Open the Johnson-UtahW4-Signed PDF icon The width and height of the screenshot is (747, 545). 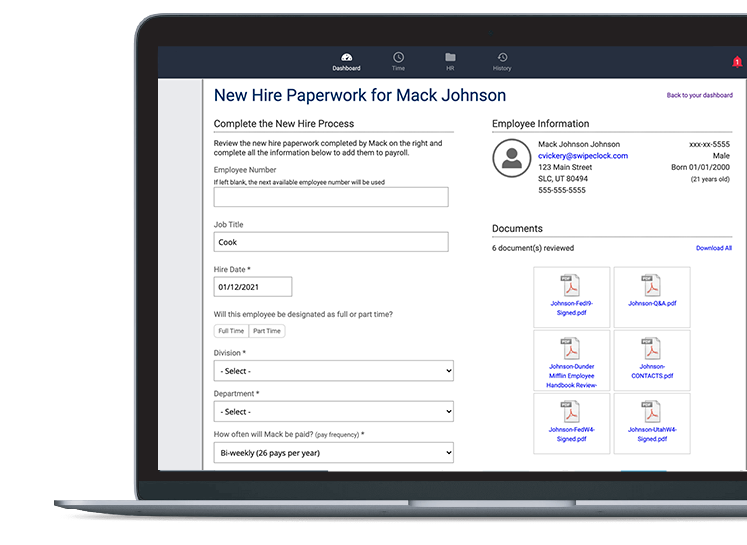point(651,411)
